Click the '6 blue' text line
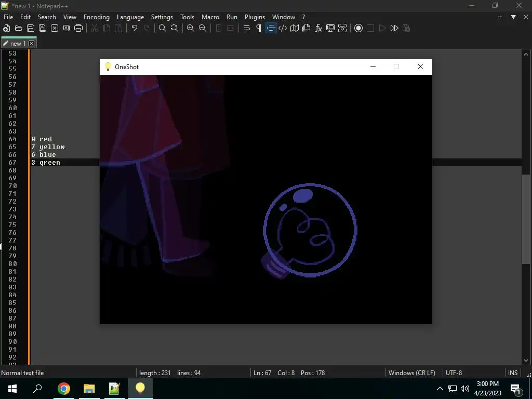The width and height of the screenshot is (532, 399). pyautogui.click(x=44, y=155)
